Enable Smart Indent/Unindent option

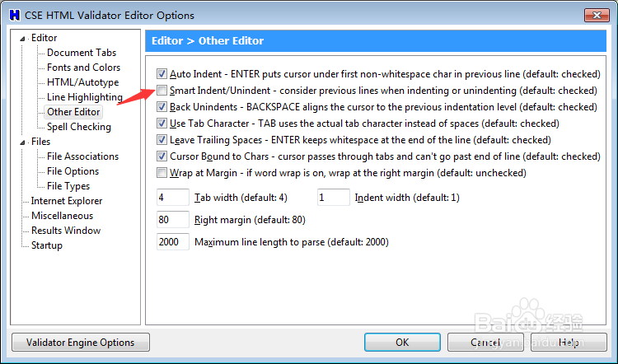click(162, 91)
